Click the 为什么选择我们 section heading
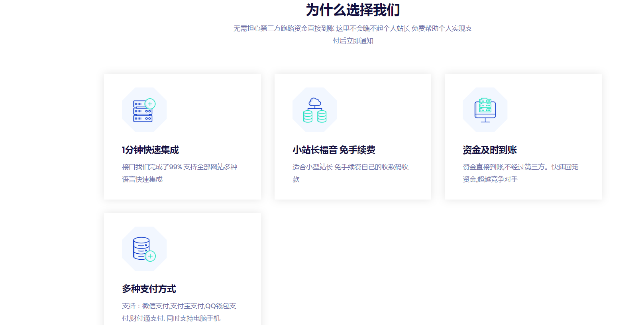 coord(353,10)
